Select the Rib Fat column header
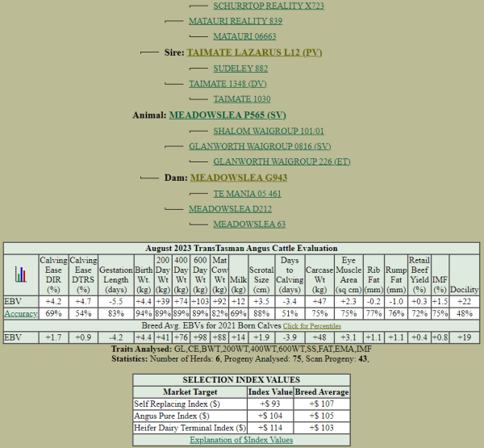 [x=373, y=275]
